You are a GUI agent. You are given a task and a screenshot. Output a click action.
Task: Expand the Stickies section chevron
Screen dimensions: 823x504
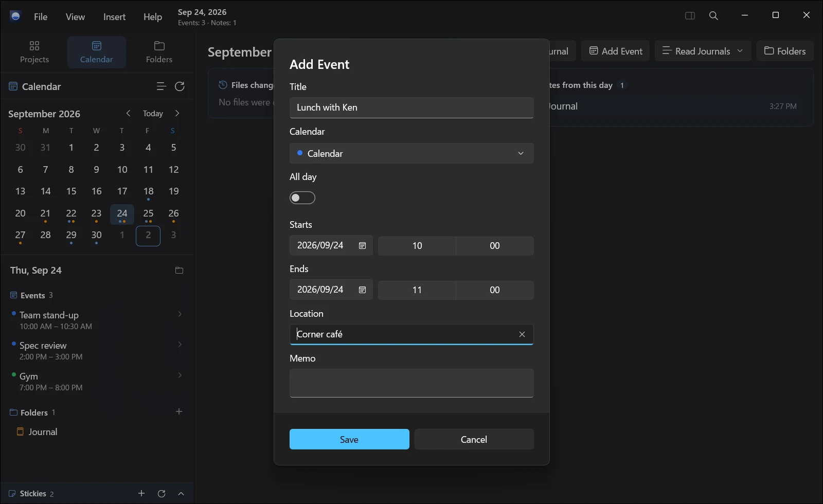[181, 494]
